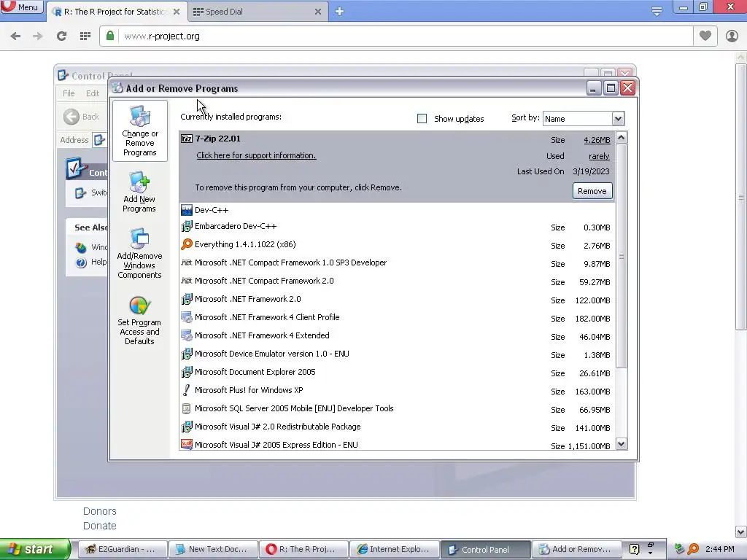Click the program list scrollbar thumb
The height and width of the screenshot is (560, 747).
pyautogui.click(x=621, y=256)
